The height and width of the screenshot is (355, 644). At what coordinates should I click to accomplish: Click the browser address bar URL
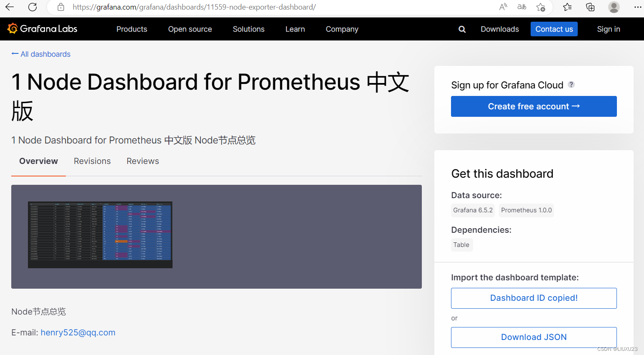tap(194, 7)
